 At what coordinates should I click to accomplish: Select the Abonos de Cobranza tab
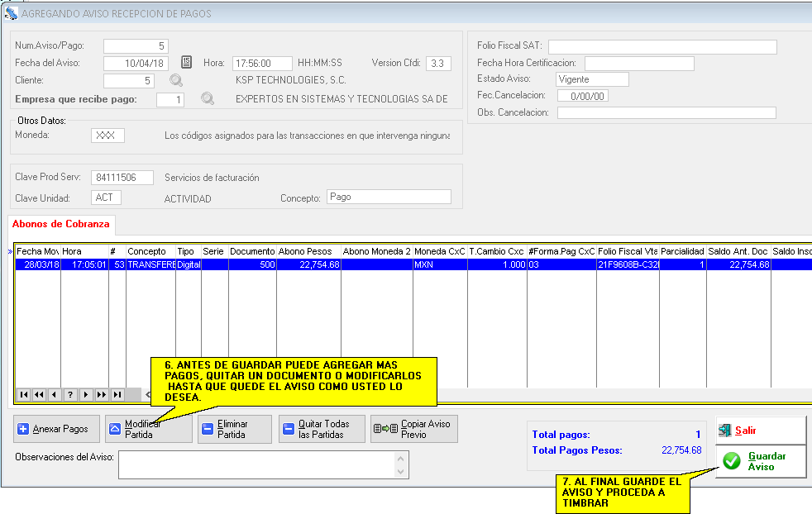[x=60, y=224]
